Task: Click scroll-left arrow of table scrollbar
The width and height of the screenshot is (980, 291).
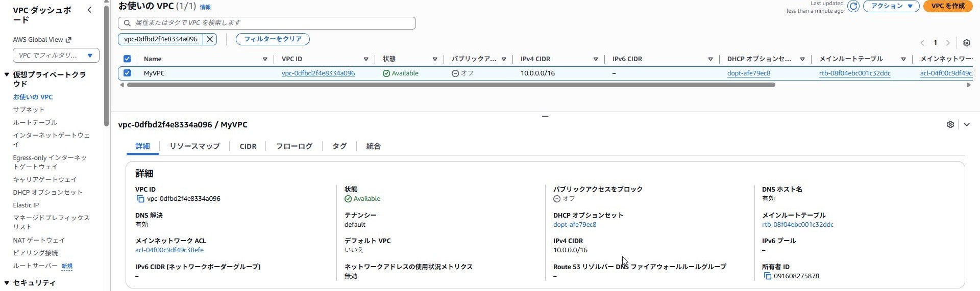Action: click(x=121, y=85)
